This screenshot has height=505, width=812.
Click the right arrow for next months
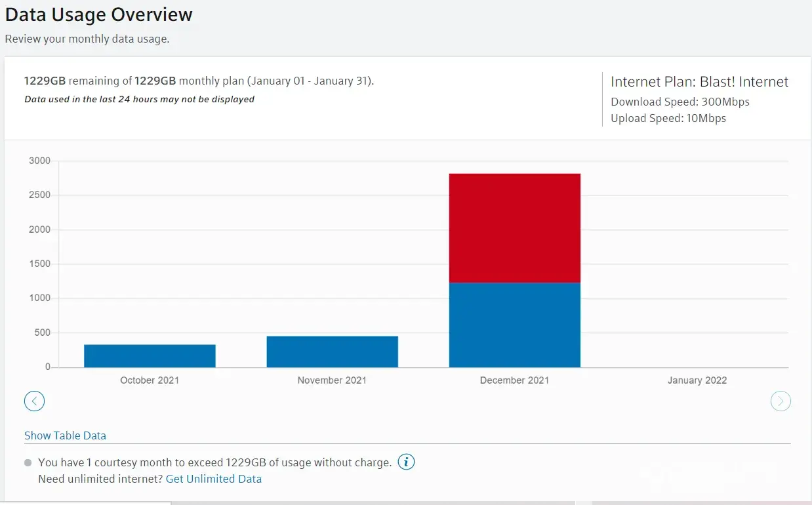781,401
